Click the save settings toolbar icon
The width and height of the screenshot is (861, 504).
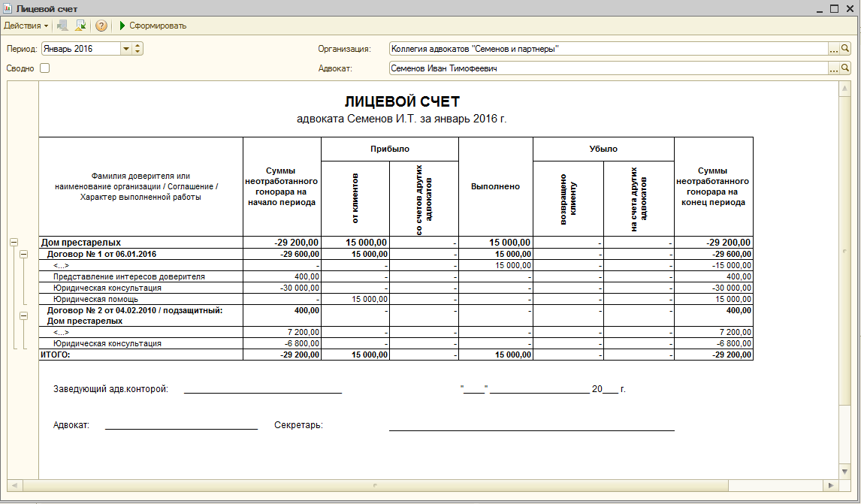point(80,26)
